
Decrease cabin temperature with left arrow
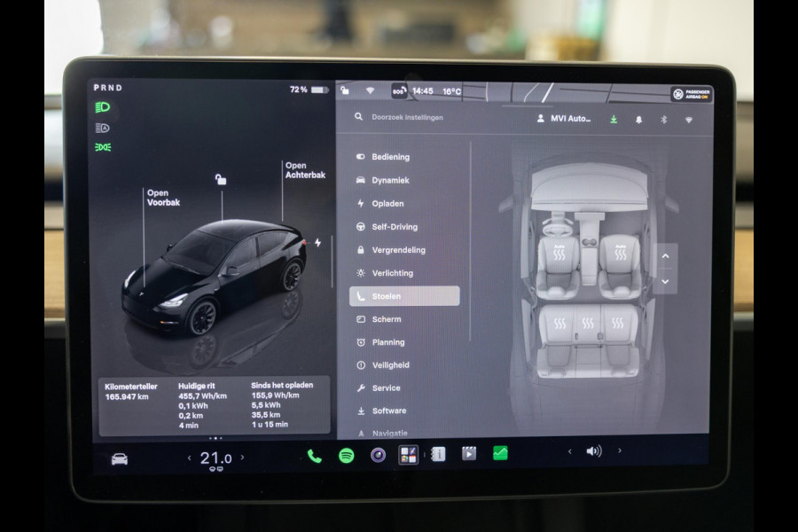[190, 458]
